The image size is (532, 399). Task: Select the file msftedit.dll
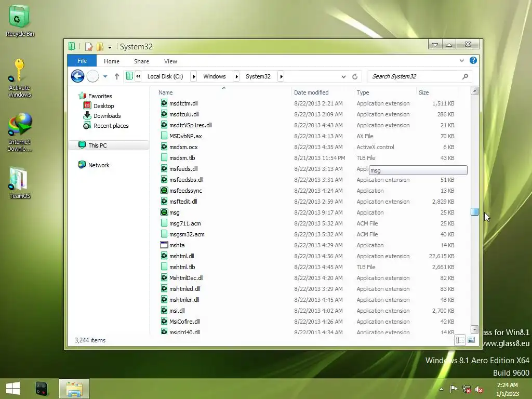(x=183, y=201)
